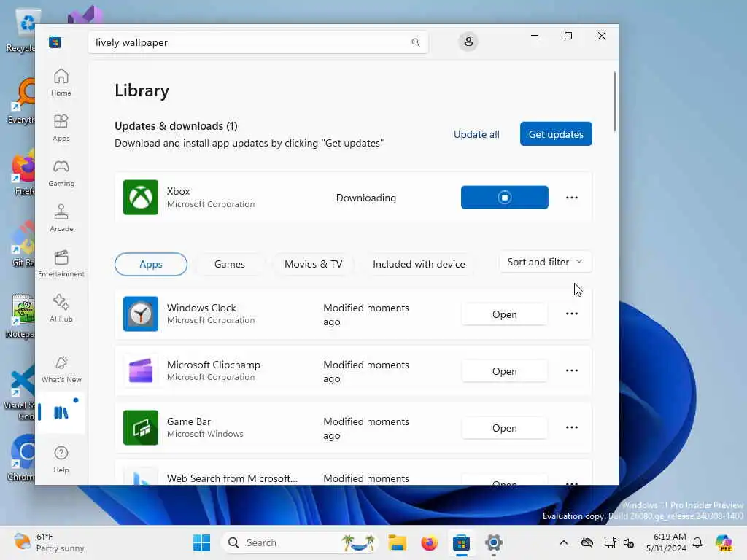Click Microsoft Store icon in taskbar
This screenshot has width=747, height=560.
point(461,542)
